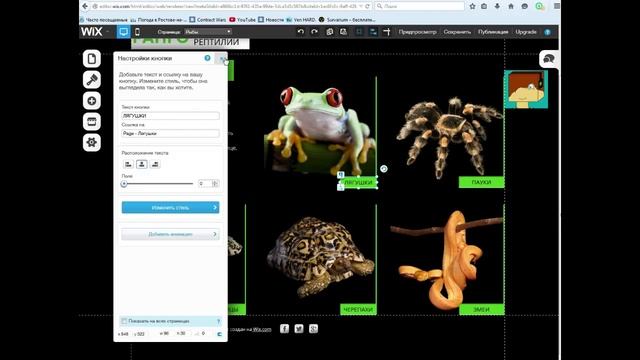Select the turtle image
The height and width of the screenshot is (360, 640).
coord(320,257)
